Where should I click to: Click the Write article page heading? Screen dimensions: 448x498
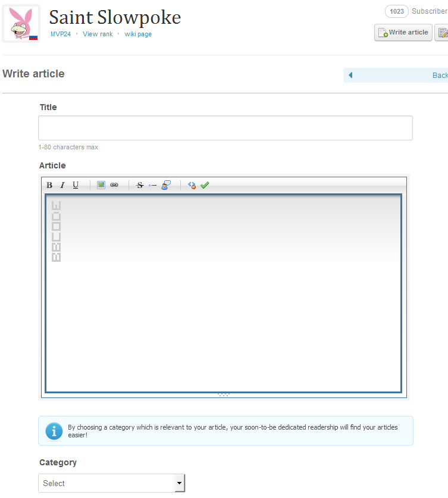pos(34,74)
